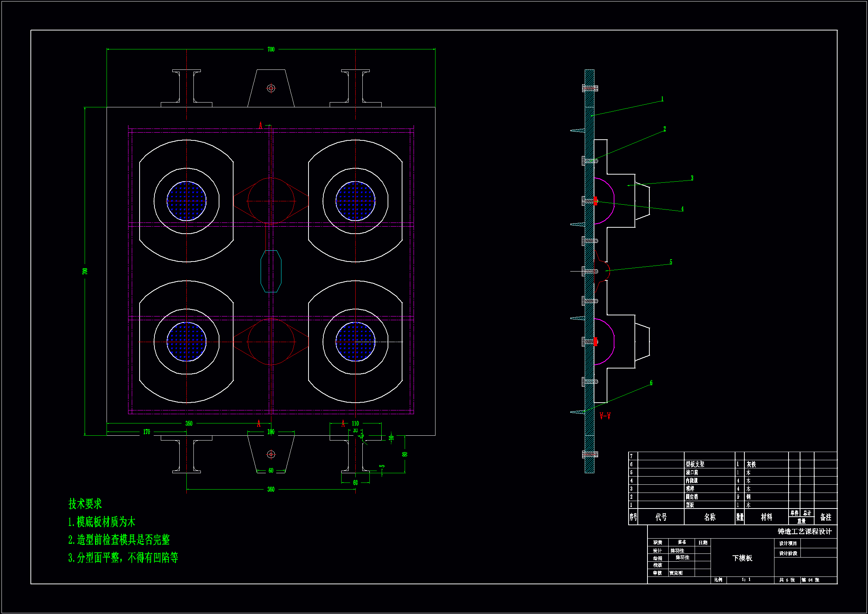The width and height of the screenshot is (868, 614).
Task: Click the 共 6 张 sheet count cell
Action: coord(787,580)
